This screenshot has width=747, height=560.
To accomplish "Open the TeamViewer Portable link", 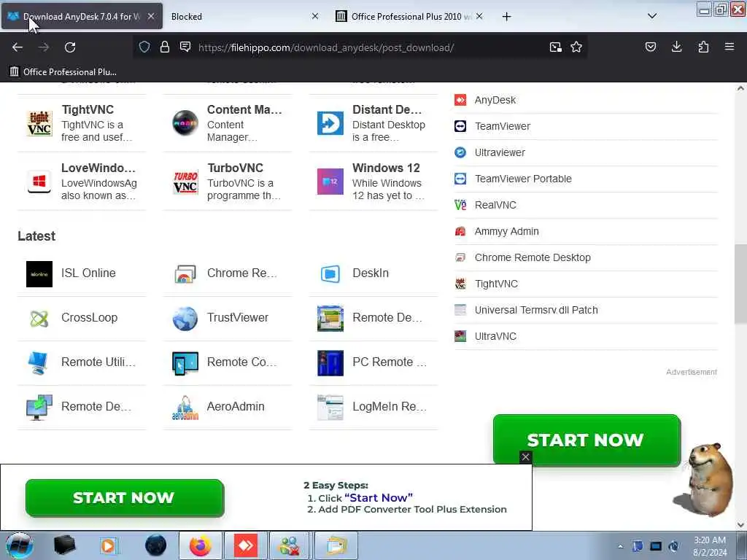I will pyautogui.click(x=523, y=179).
